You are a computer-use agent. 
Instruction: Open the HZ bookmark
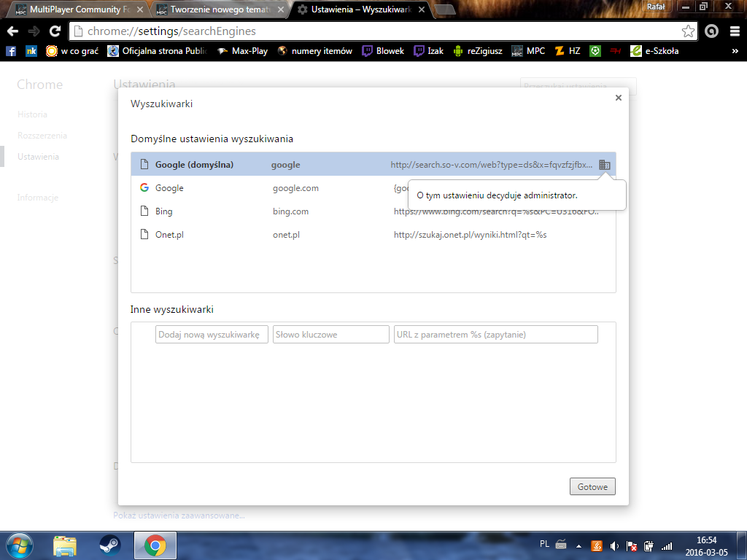[568, 51]
